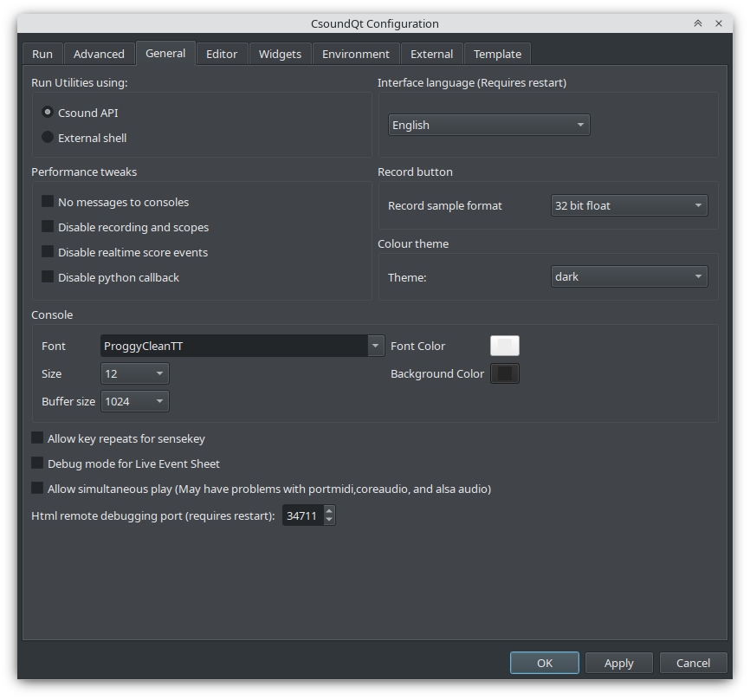The height and width of the screenshot is (700, 750).
Task: Open the console Font combo box
Action: click(x=242, y=346)
